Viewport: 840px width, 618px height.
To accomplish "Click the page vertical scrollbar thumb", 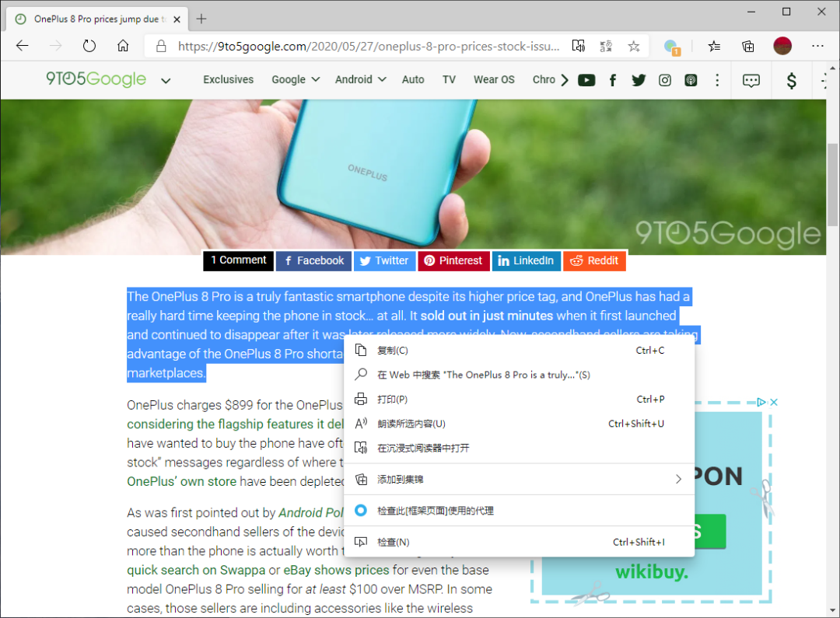I will (832, 184).
